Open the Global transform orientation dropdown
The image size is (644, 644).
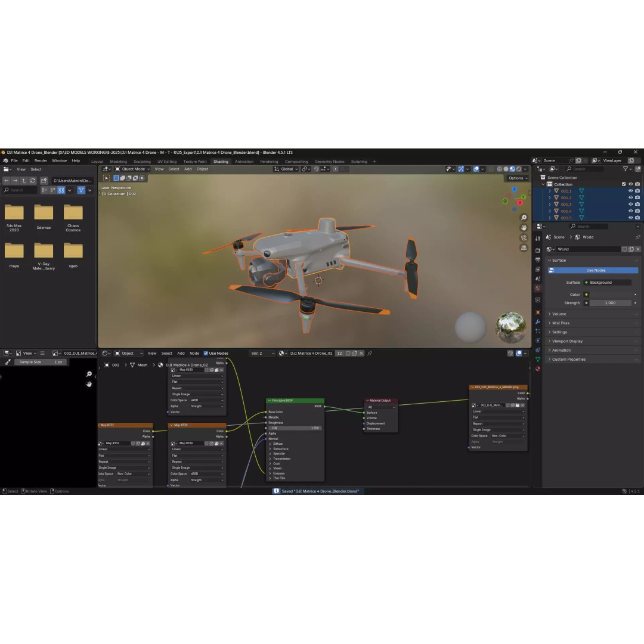click(286, 169)
